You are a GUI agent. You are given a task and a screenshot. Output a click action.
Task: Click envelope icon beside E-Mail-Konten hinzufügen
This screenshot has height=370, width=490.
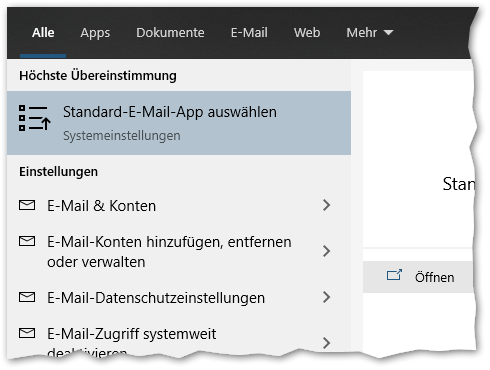[27, 241]
